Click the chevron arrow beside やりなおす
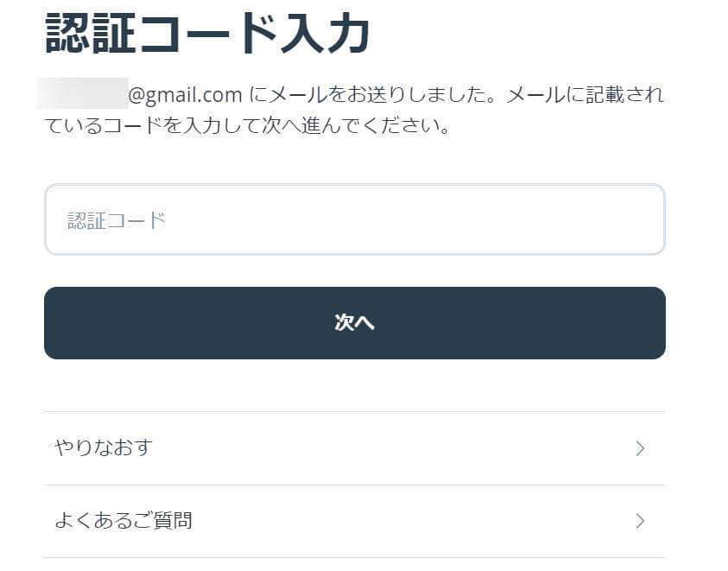Image resolution: width=728 pixels, height=571 pixels. 640,448
